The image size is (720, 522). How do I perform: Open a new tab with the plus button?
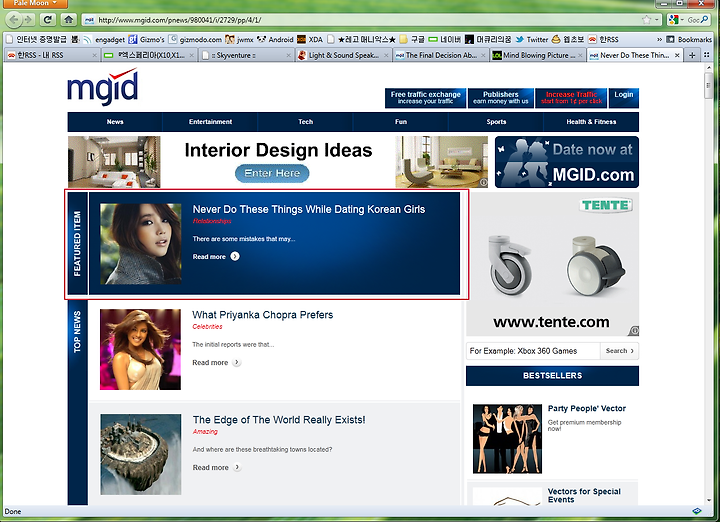click(692, 55)
